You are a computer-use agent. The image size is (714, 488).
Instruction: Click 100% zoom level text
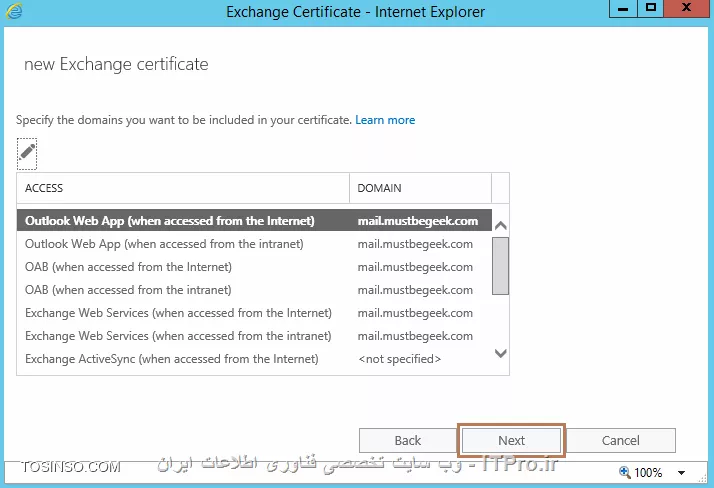[648, 473]
